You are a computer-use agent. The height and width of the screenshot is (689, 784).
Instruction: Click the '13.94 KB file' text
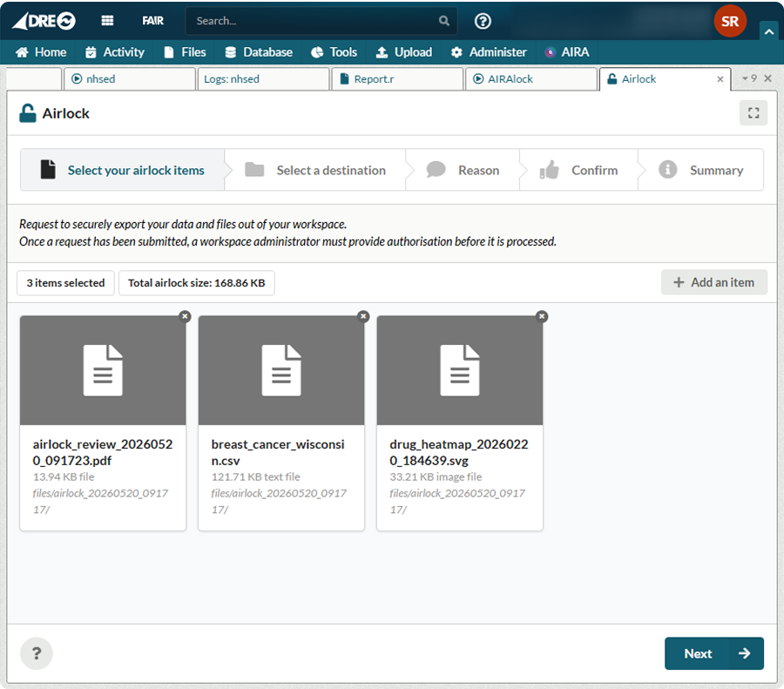(x=64, y=477)
